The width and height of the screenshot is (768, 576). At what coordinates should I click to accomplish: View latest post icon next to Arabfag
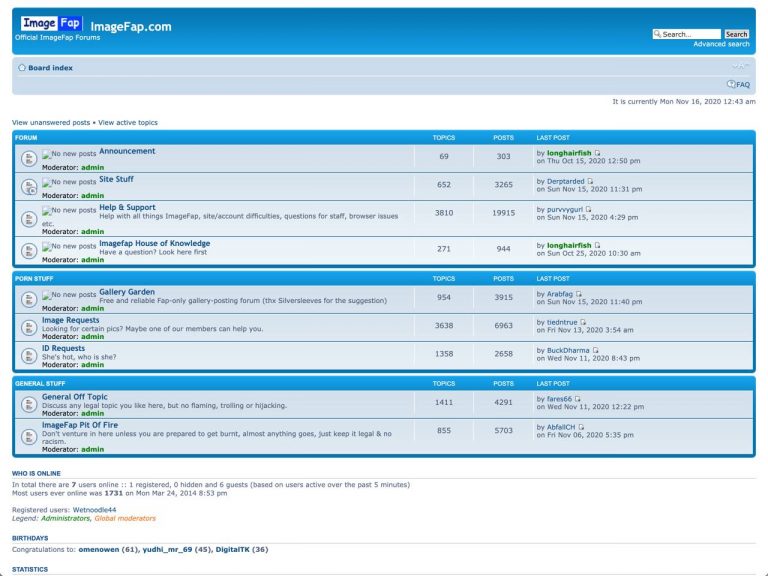pyautogui.click(x=578, y=294)
